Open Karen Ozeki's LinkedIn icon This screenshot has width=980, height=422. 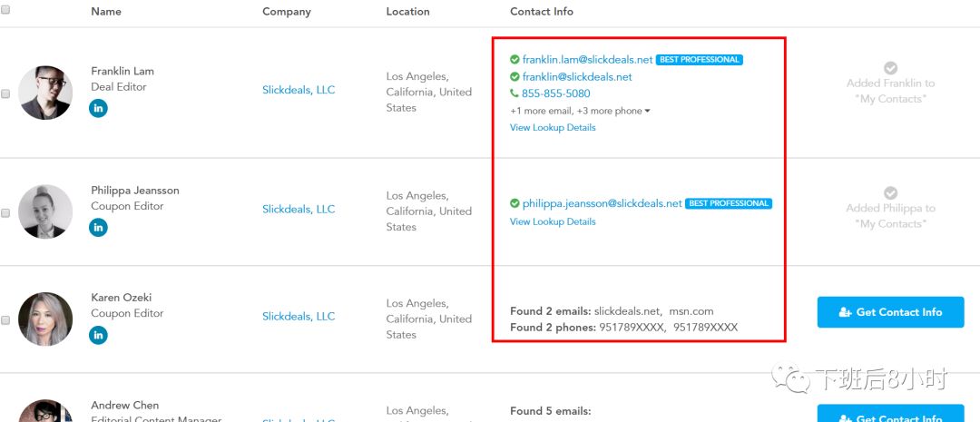(x=98, y=335)
